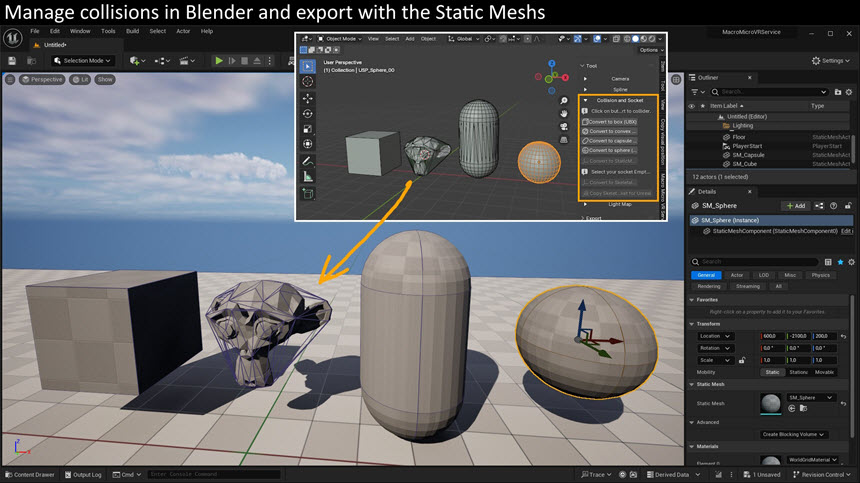Close the Outliner panel tab

coord(750,78)
